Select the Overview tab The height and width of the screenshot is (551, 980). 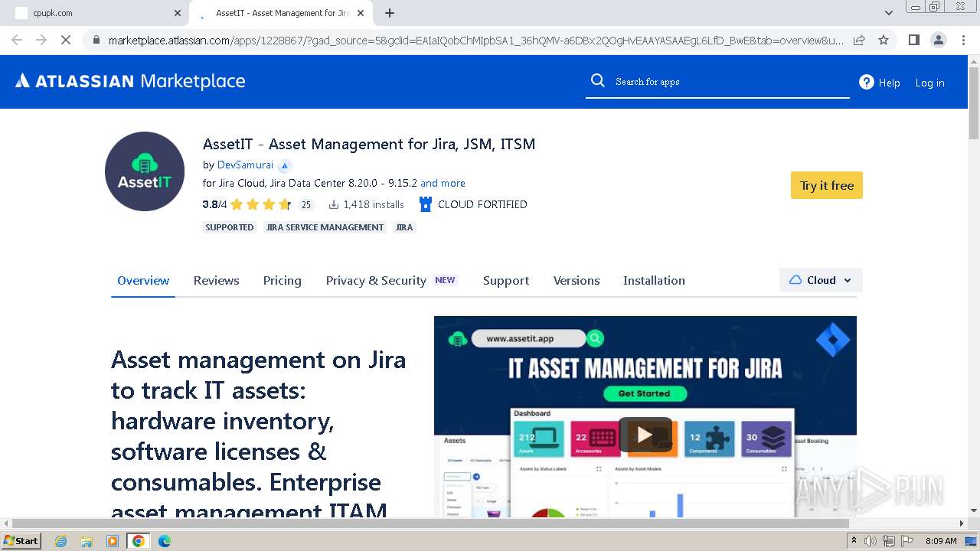coord(143,281)
